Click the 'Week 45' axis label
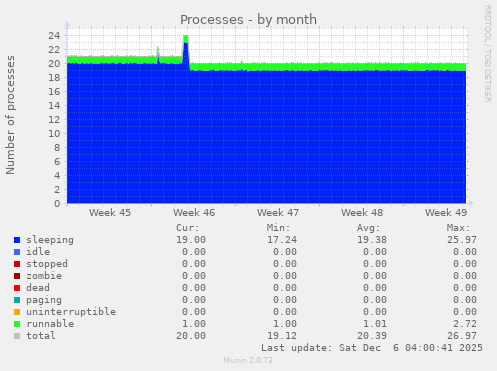Screen dimensions: 497x371 coord(110,213)
